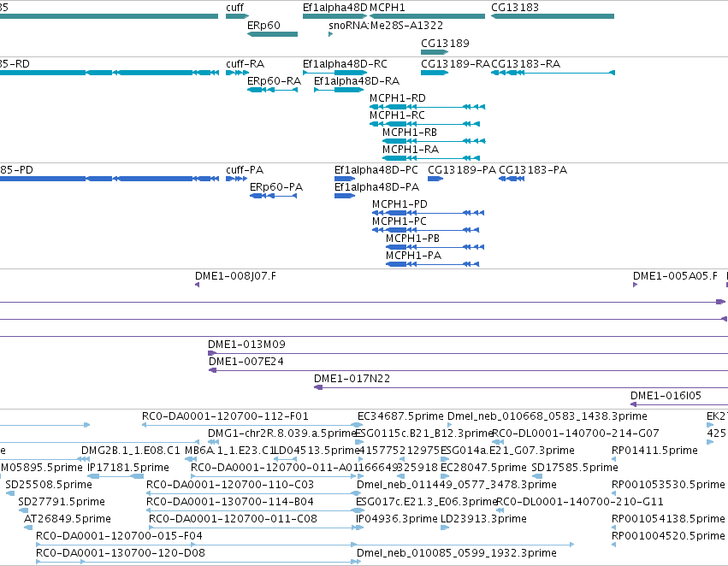Click the RC0-DA0001-120700-011-A01 label
Screen dimensions: 728x566
[274, 469]
